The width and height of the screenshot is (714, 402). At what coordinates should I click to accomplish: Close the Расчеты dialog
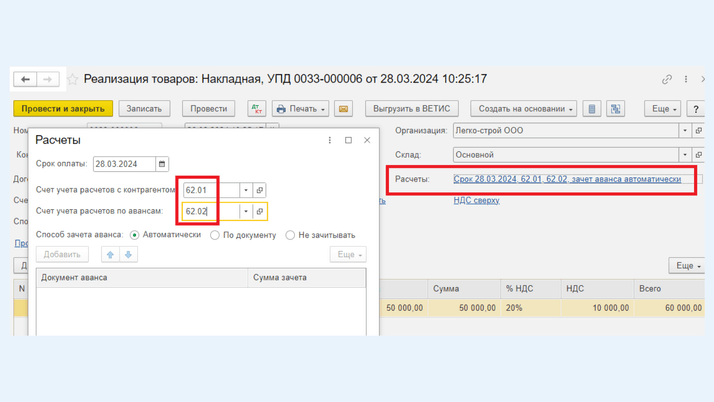[367, 140]
